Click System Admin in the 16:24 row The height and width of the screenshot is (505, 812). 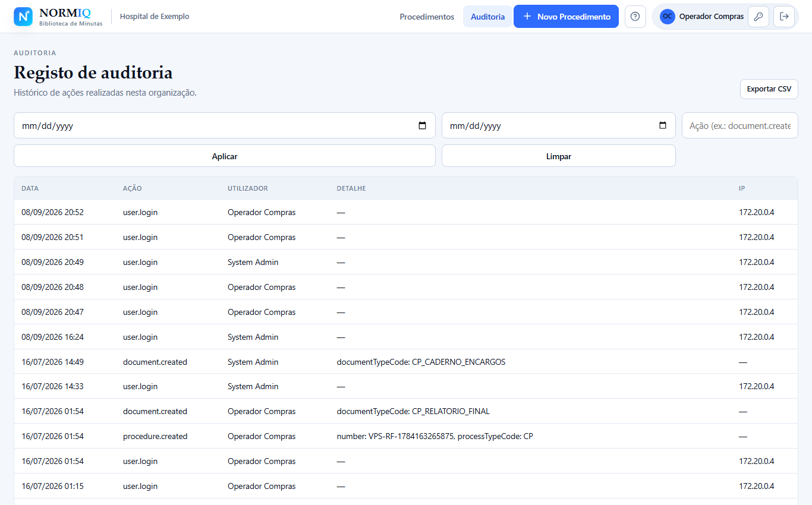(x=253, y=337)
